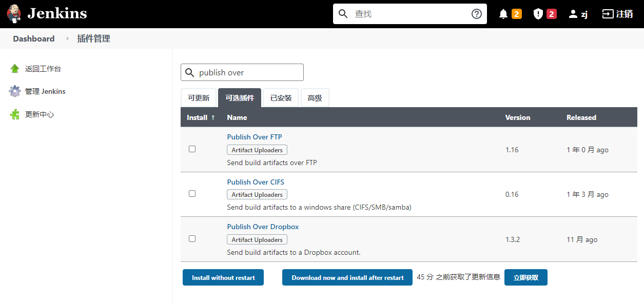644x304 pixels.
Task: Check Publish Over Dropbox install checkbox
Action: click(x=192, y=238)
